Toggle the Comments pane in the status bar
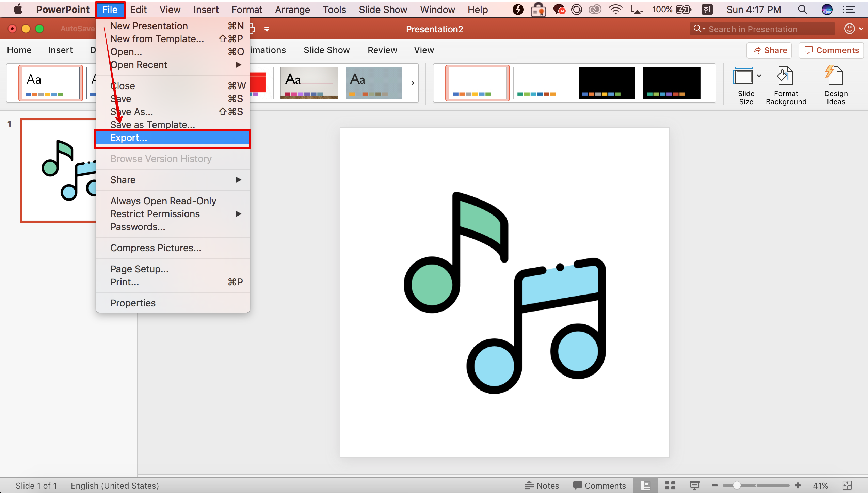Image resolution: width=868 pixels, height=493 pixels. pos(599,486)
